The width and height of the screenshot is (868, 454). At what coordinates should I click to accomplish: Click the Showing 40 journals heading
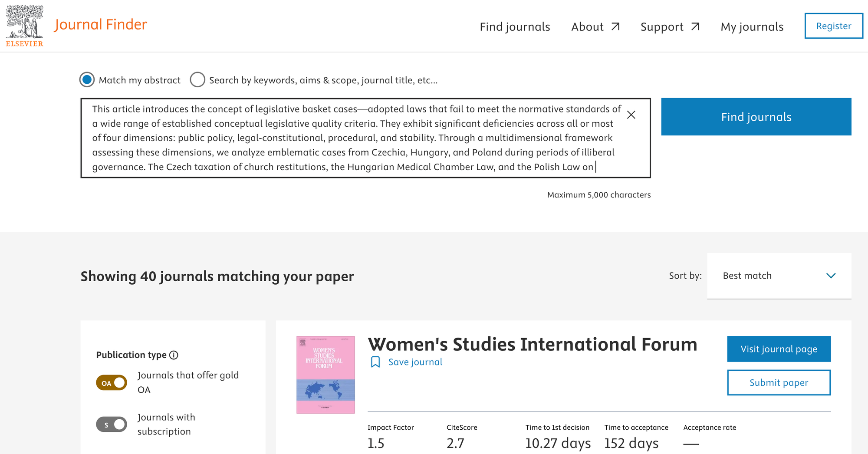tap(217, 276)
